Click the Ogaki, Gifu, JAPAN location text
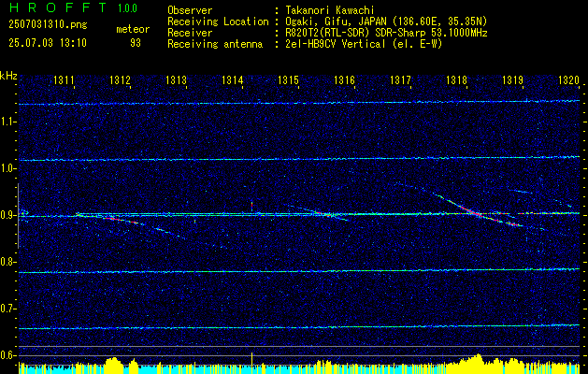 (x=385, y=22)
